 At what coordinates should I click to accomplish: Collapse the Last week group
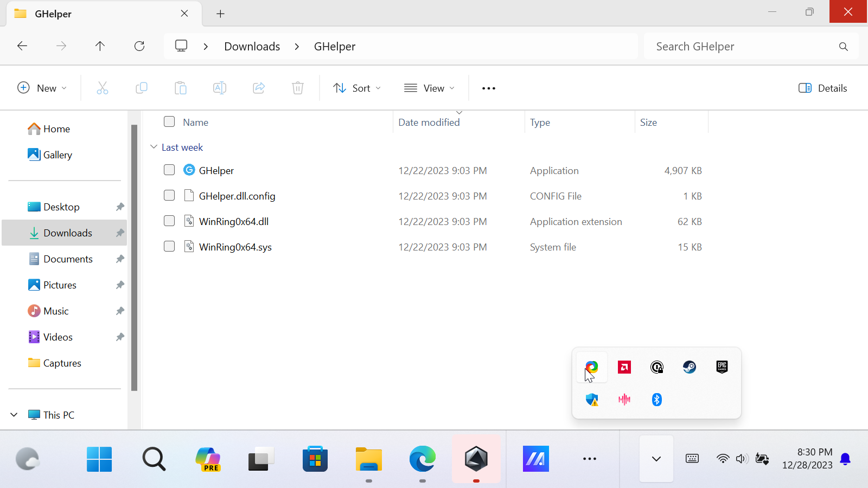coord(154,147)
